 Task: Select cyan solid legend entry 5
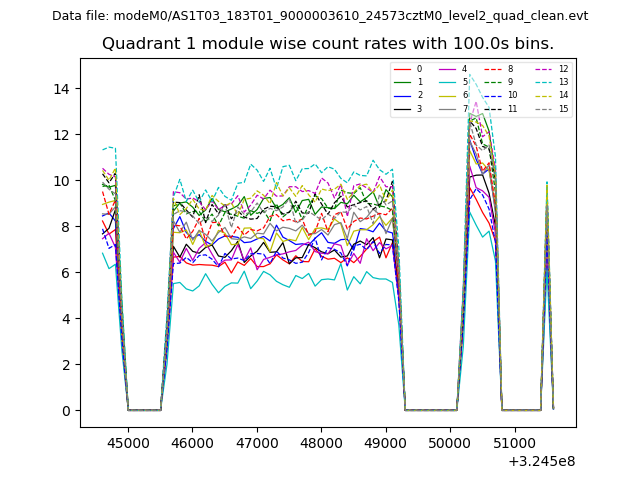click(x=449, y=82)
